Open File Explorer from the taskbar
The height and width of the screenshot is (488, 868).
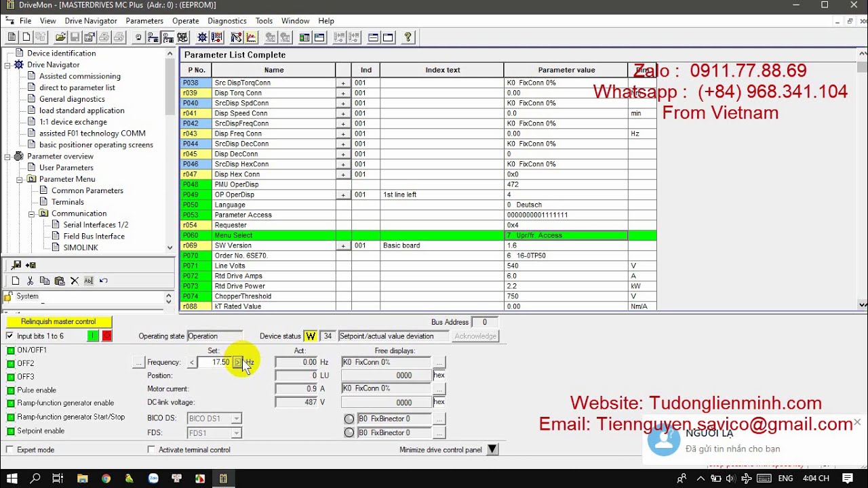click(82, 479)
